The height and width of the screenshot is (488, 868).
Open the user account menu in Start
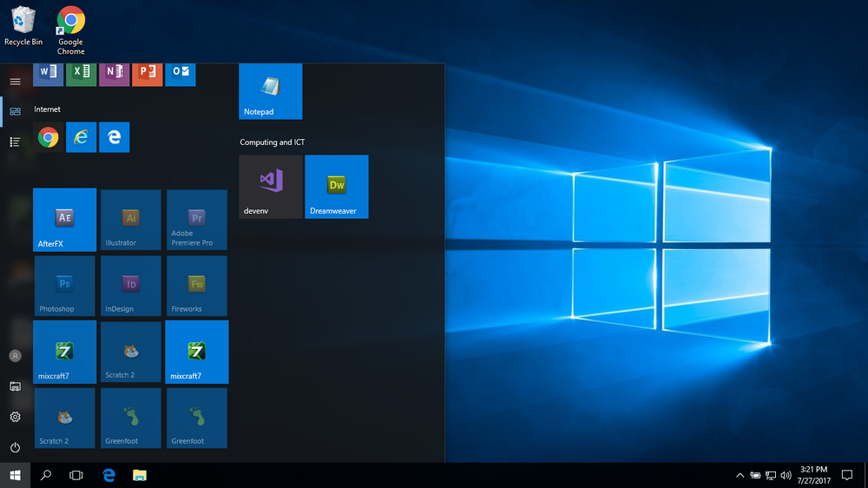point(15,356)
